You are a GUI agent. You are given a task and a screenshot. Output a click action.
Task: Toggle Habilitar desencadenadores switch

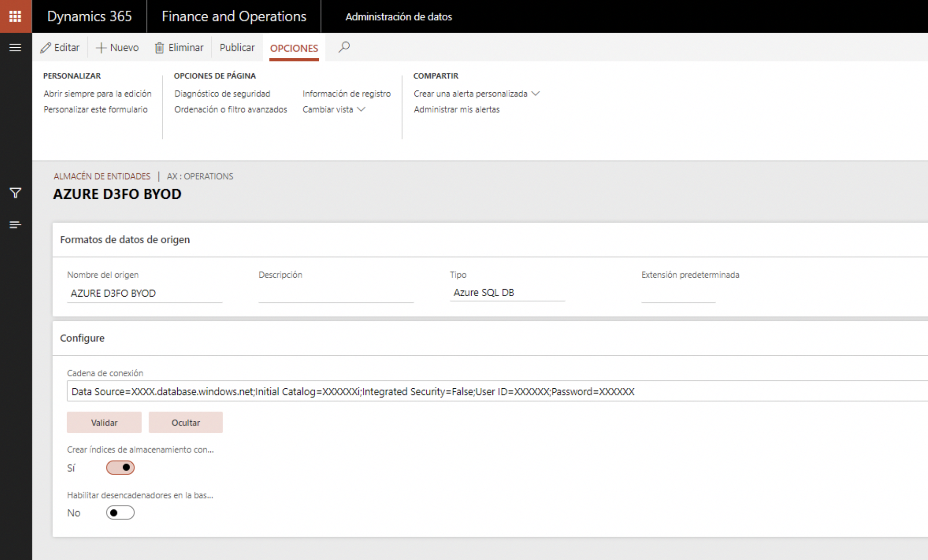coord(120,513)
